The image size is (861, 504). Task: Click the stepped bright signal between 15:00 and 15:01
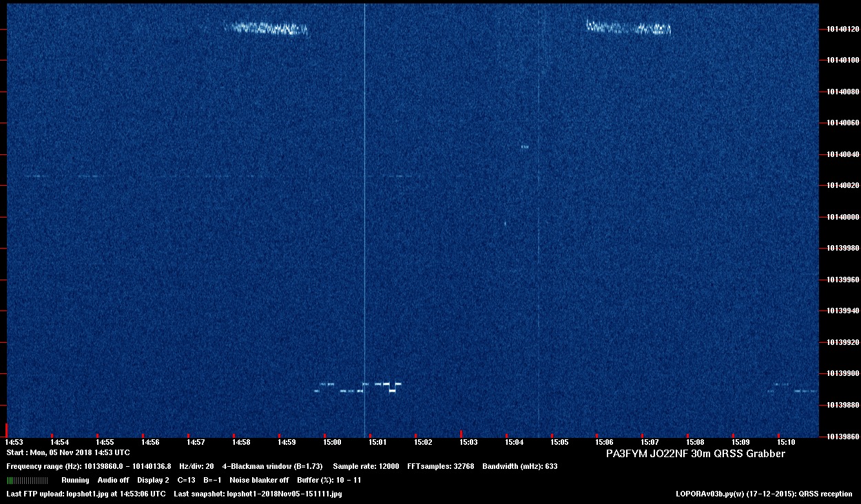pyautogui.click(x=358, y=387)
